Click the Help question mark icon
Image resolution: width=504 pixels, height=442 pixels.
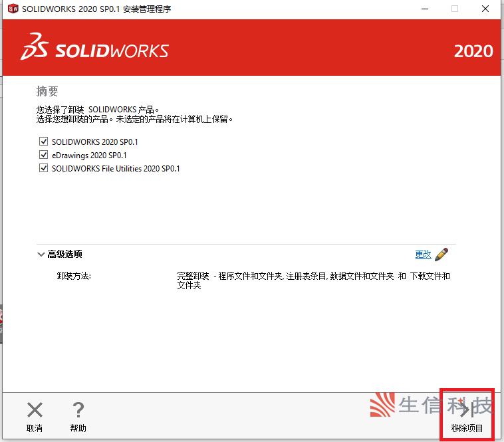pyautogui.click(x=78, y=409)
